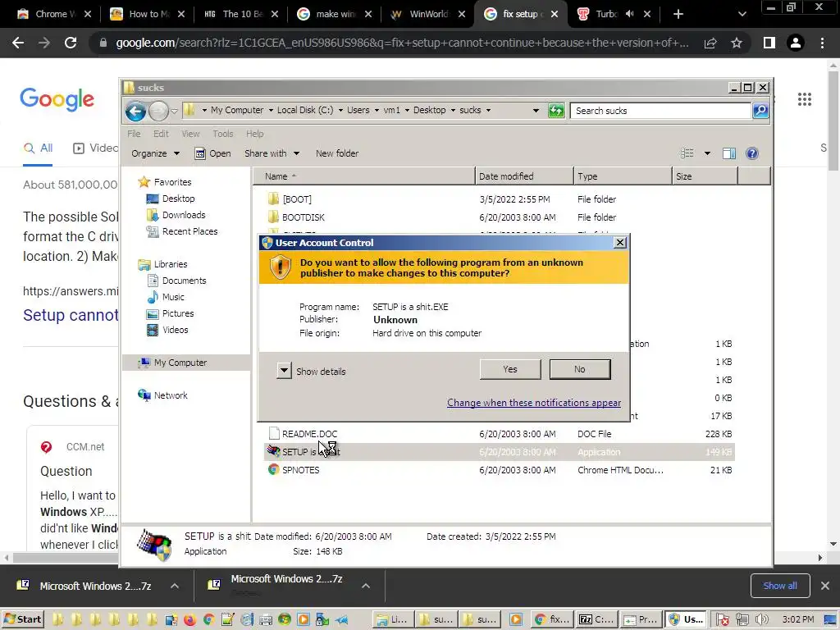Open 'Change when these notifications appear' link
Image resolution: width=840 pixels, height=630 pixels.
click(533, 402)
